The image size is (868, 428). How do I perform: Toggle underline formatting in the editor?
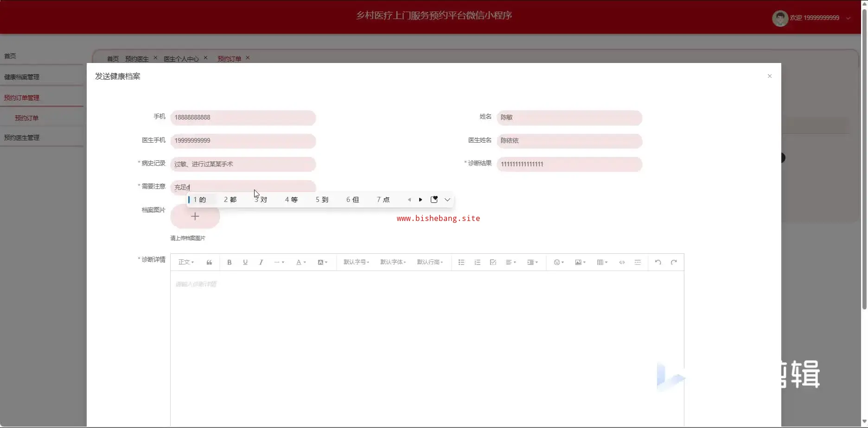click(245, 262)
